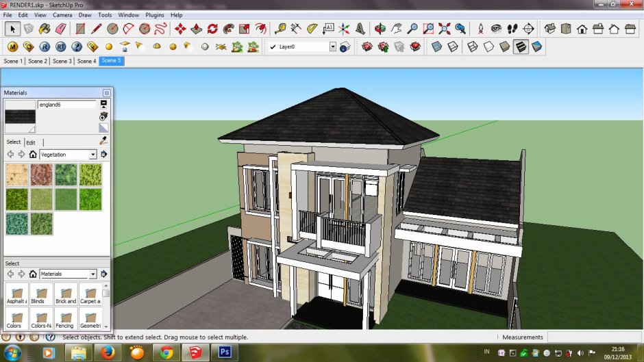Screen dimensions: 644x362
Task: Toggle the Layer0 visibility checkmark
Action: [x=273, y=47]
